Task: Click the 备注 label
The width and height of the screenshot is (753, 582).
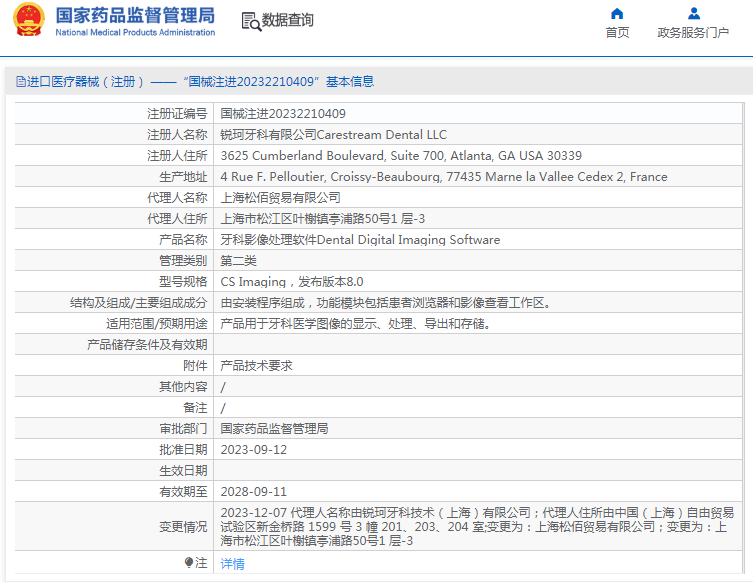Action: click(x=195, y=408)
